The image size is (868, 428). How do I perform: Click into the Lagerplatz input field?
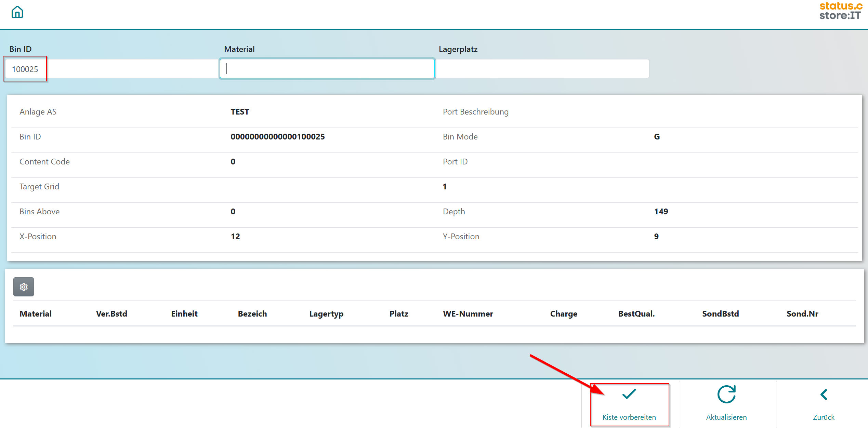543,69
